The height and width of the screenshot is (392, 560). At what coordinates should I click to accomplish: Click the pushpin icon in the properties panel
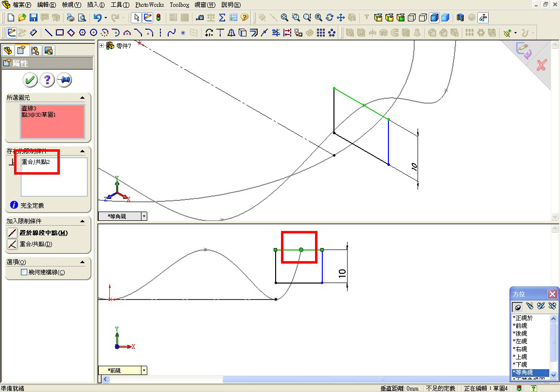[64, 80]
